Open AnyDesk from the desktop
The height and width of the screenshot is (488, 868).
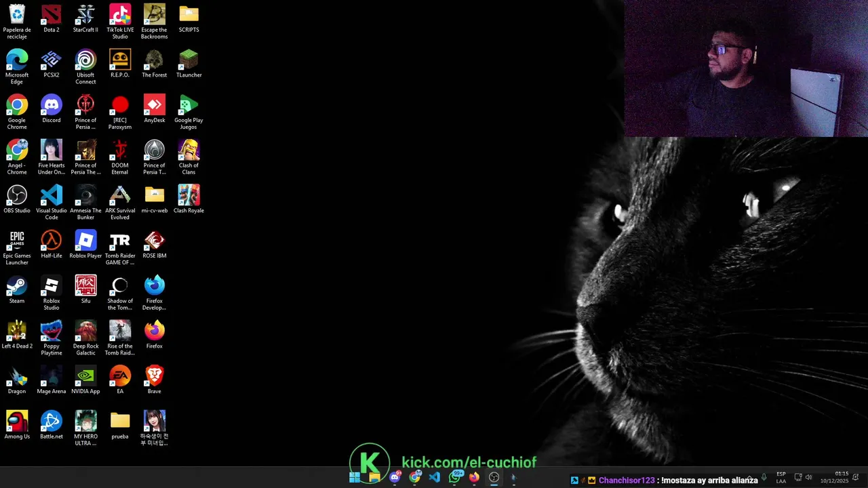[x=154, y=109]
